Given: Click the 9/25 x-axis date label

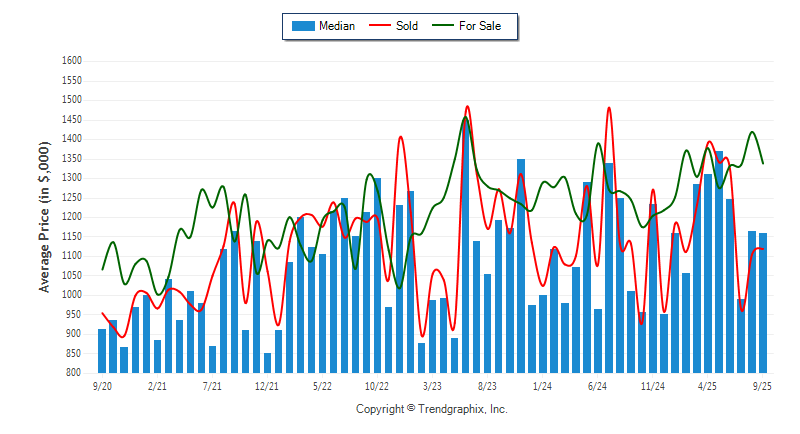Looking at the screenshot, I should coord(762,384).
